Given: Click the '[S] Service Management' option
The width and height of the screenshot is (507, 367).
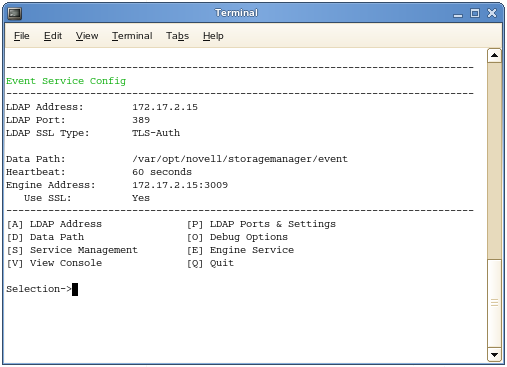Looking at the screenshot, I should coord(72,250).
